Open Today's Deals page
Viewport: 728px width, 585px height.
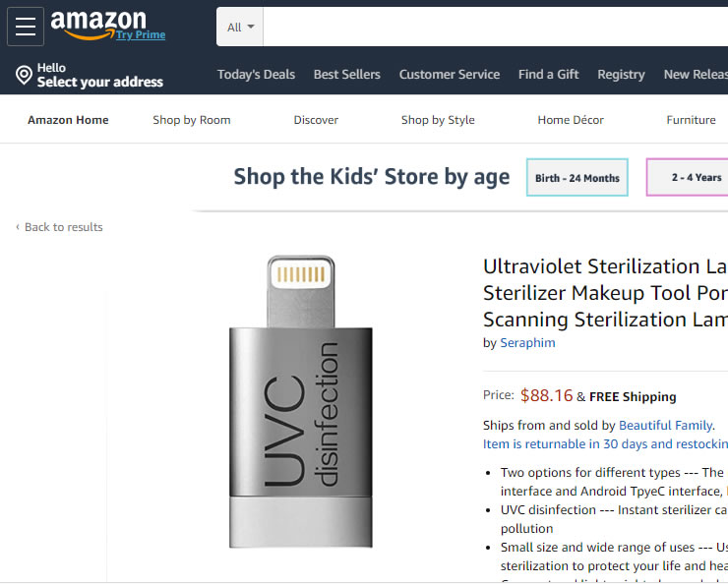pos(256,74)
